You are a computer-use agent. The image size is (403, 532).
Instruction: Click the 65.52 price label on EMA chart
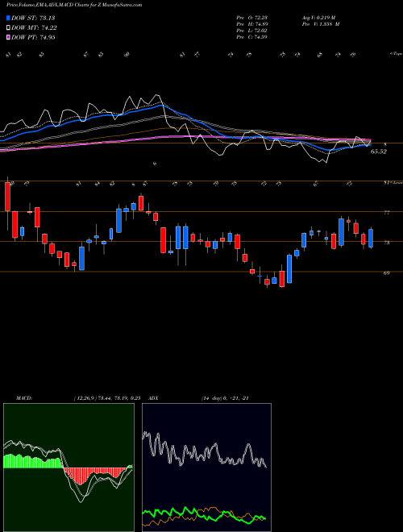tap(379, 152)
